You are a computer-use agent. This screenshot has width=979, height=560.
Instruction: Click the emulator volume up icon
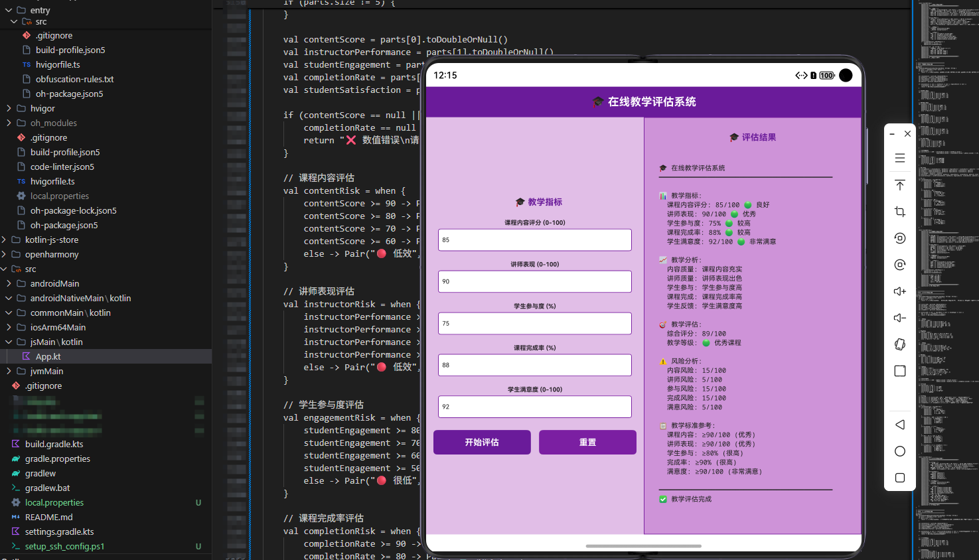(x=900, y=291)
